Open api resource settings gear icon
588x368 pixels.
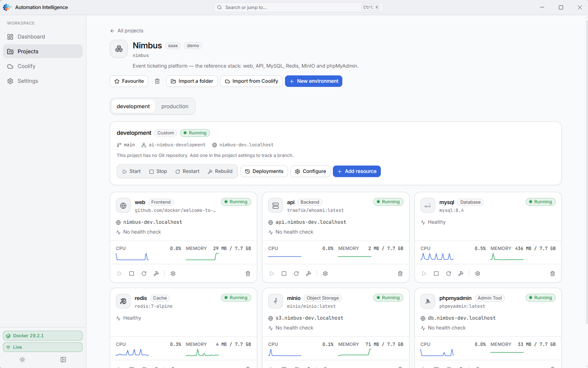[x=326, y=273]
